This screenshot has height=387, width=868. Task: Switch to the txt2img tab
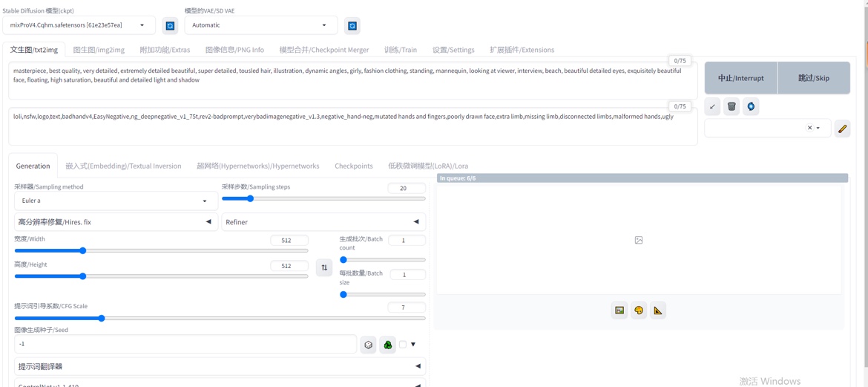[34, 49]
